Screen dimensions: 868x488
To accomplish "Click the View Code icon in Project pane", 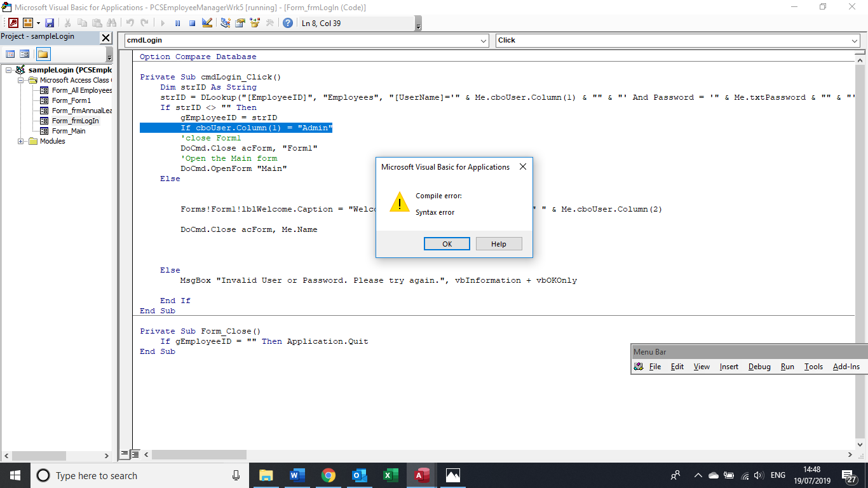I will (x=11, y=54).
